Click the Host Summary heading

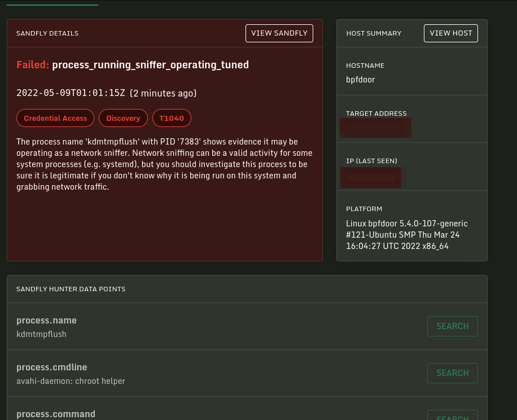point(374,33)
